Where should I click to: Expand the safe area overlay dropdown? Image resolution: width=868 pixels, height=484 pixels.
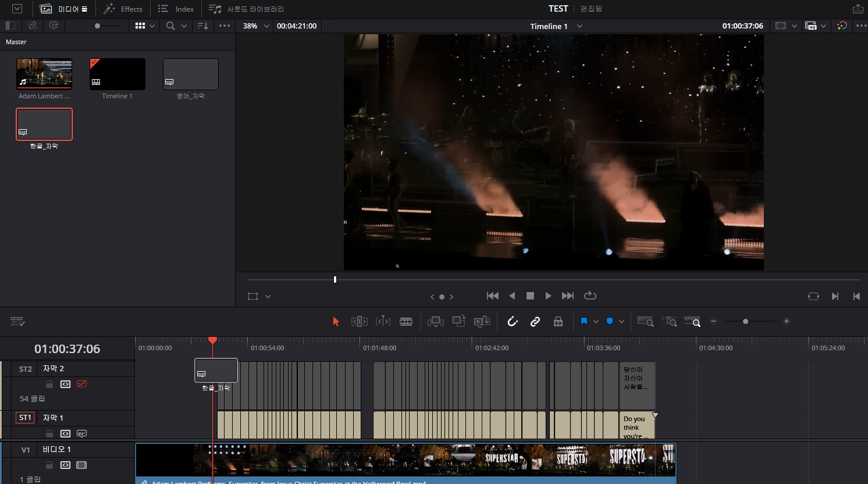[x=794, y=26]
